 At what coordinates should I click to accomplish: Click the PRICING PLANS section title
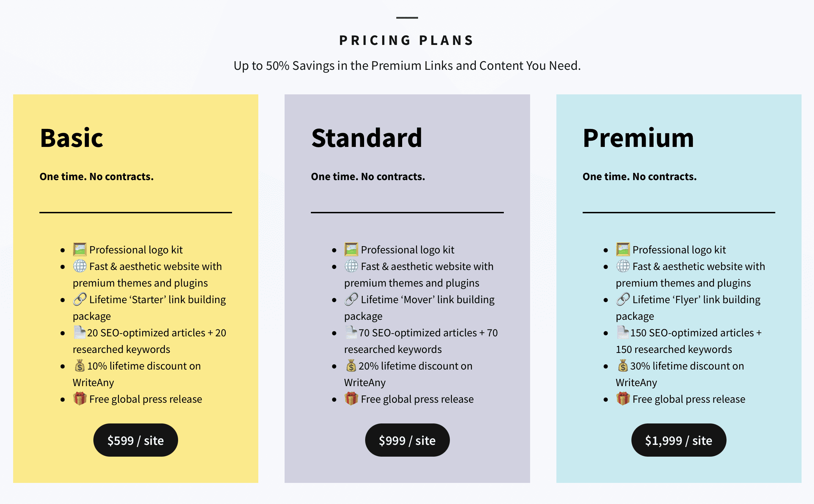(x=407, y=40)
